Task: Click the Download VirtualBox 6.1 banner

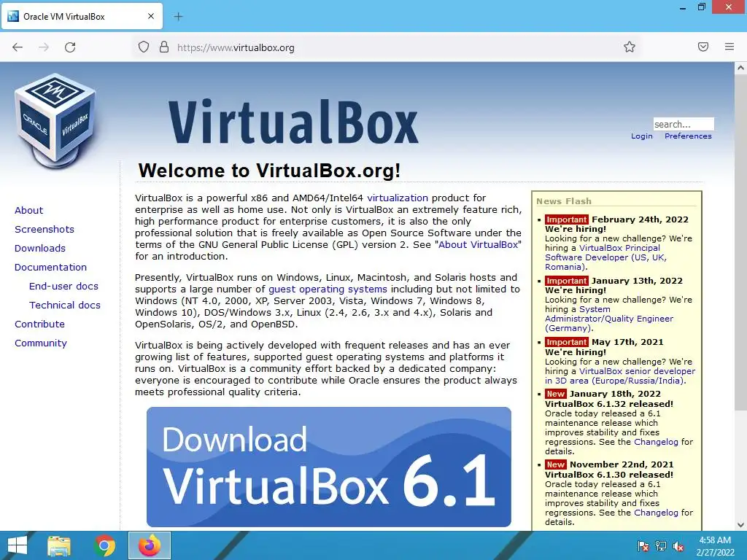Action: click(329, 467)
